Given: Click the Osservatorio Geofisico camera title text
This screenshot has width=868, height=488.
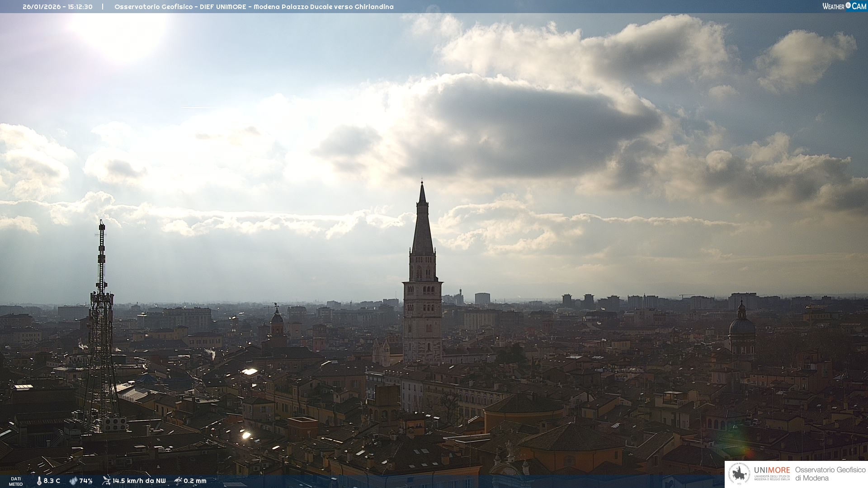Looking at the screenshot, I should click(254, 7).
